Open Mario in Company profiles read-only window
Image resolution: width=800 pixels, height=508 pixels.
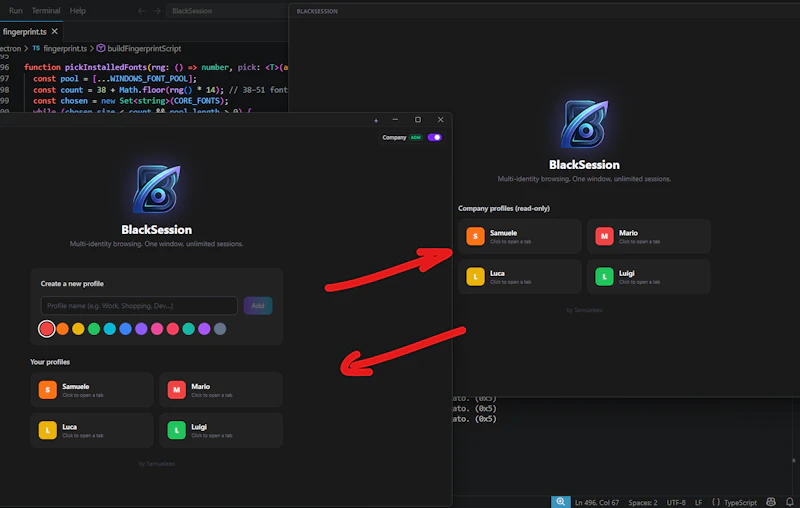tap(648, 236)
